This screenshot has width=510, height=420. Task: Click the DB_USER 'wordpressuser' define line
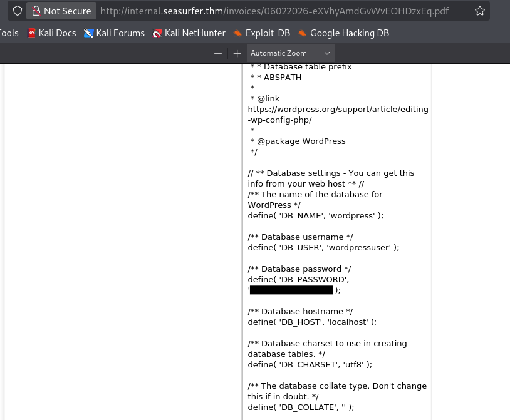(323, 247)
